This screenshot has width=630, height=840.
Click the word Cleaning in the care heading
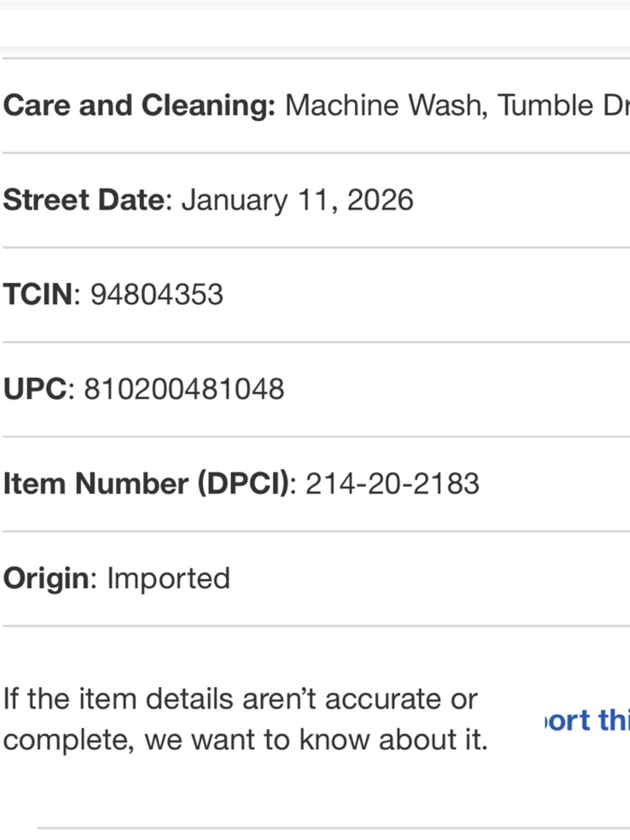[x=208, y=105]
